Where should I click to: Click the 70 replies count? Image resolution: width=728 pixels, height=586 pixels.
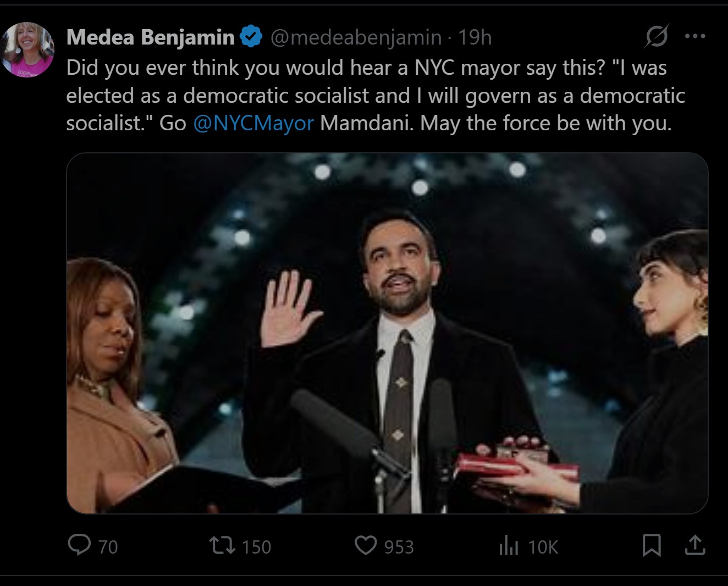coord(108,547)
